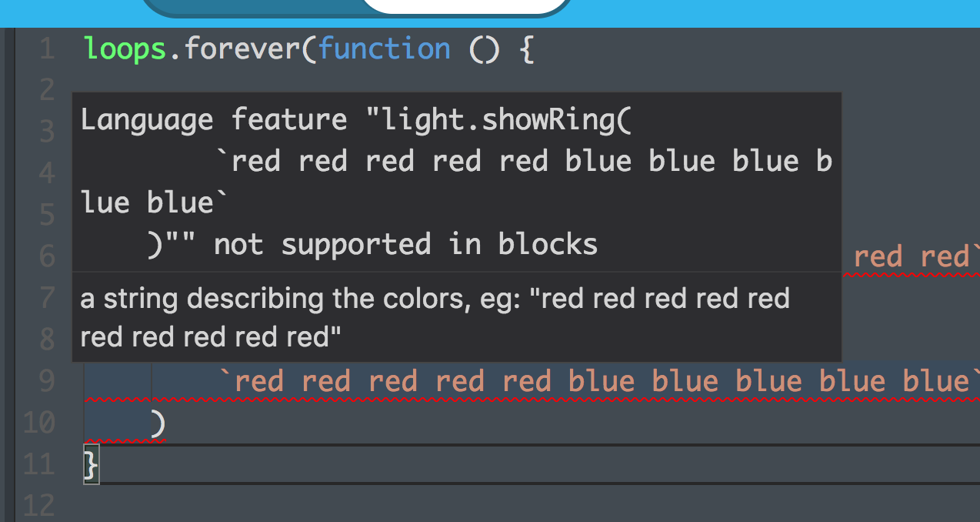Select the closing brace on line 11

tap(89, 463)
